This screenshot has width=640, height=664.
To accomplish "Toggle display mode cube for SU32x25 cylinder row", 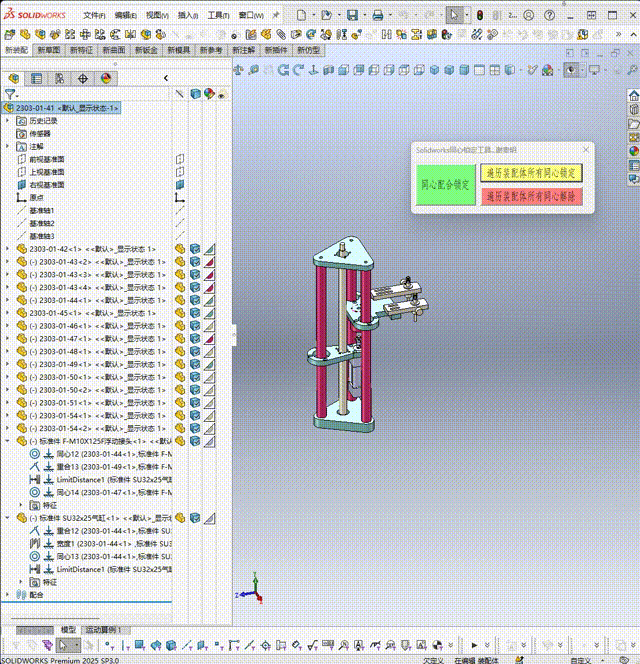I will click(195, 518).
